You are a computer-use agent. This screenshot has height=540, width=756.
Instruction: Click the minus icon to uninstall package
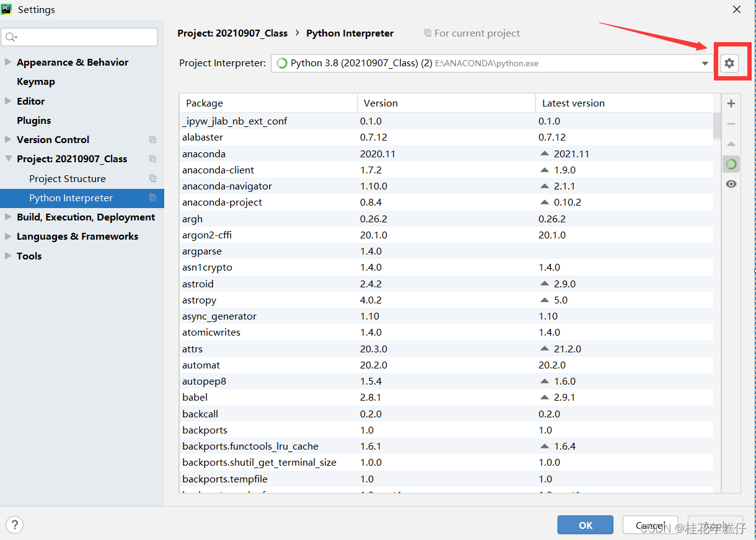(x=731, y=124)
